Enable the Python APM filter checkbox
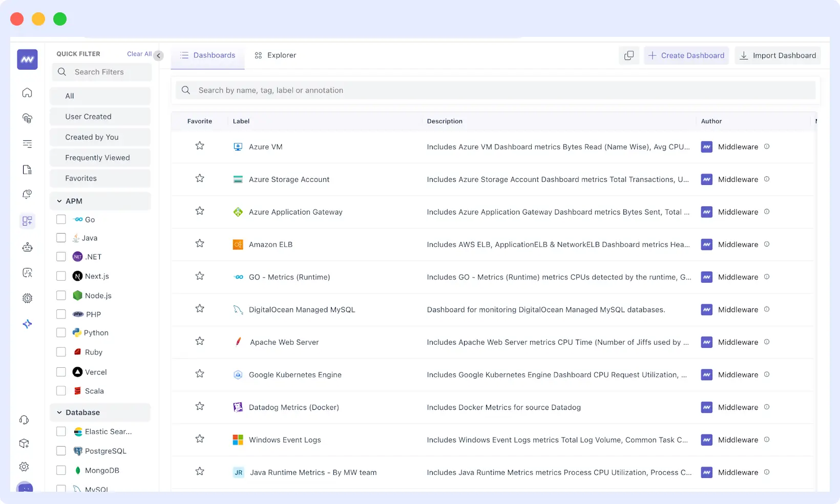The image size is (840, 504). pyautogui.click(x=61, y=332)
